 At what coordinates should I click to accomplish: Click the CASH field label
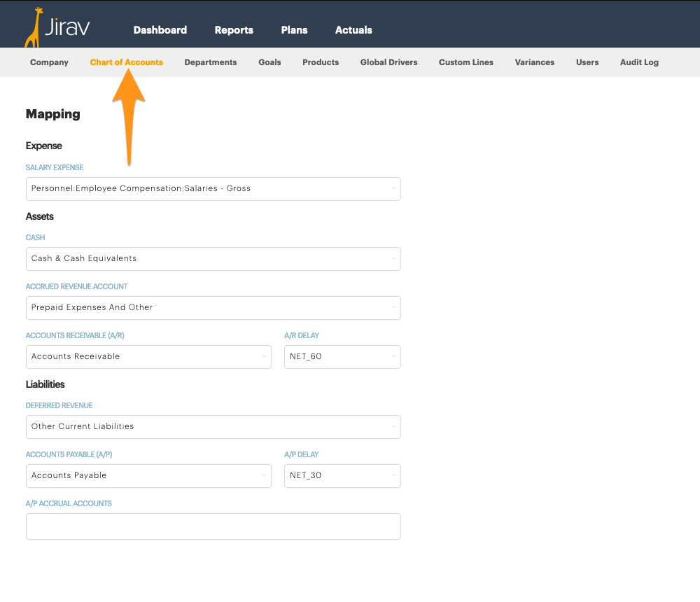point(35,237)
